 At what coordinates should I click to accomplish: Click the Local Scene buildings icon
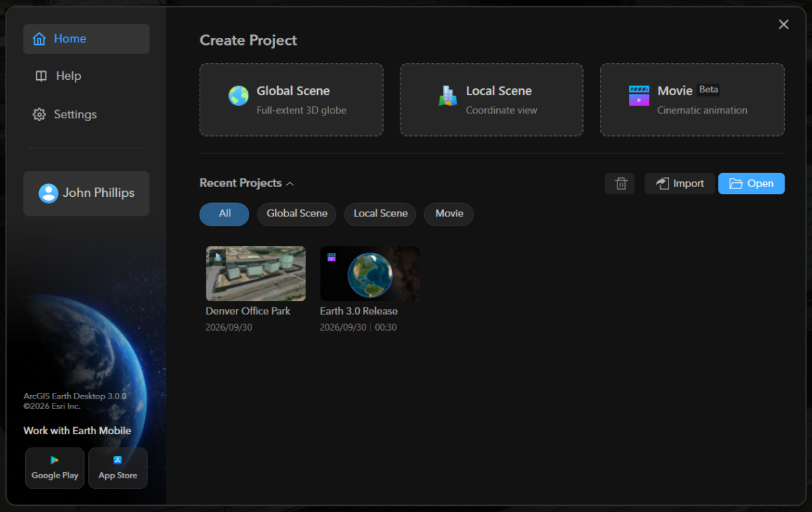click(448, 96)
